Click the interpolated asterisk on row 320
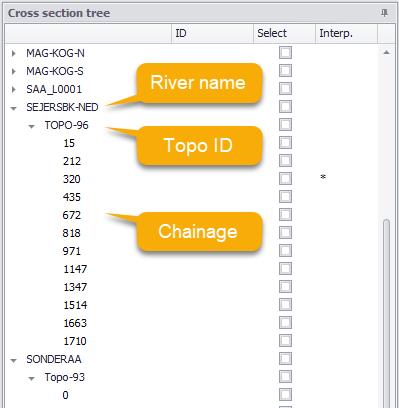The height and width of the screenshot is (408, 399). point(323,177)
